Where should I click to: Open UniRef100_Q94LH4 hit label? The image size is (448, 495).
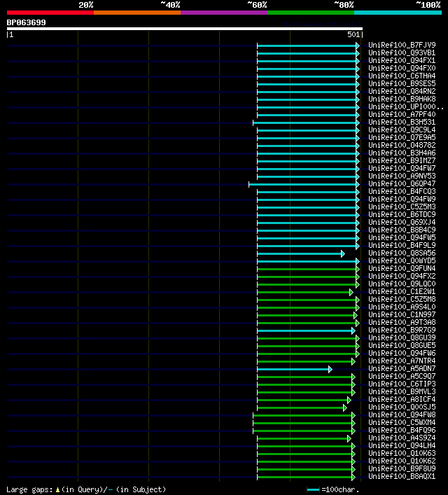[x=402, y=446]
